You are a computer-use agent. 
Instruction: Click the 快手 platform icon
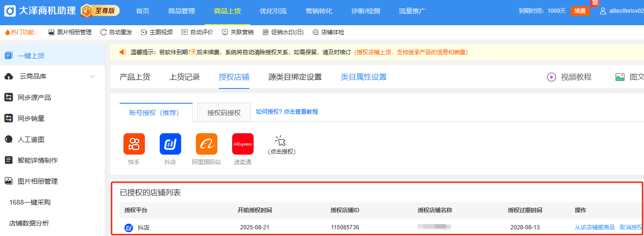point(134,144)
